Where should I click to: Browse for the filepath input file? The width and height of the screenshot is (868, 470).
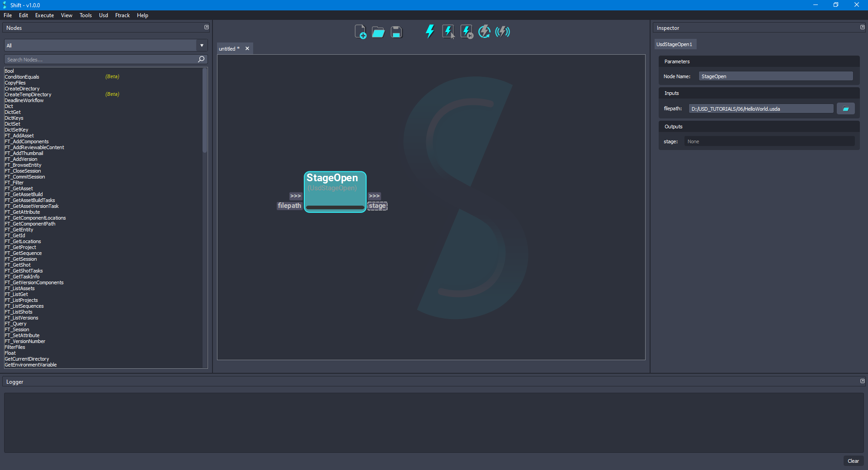(x=845, y=108)
